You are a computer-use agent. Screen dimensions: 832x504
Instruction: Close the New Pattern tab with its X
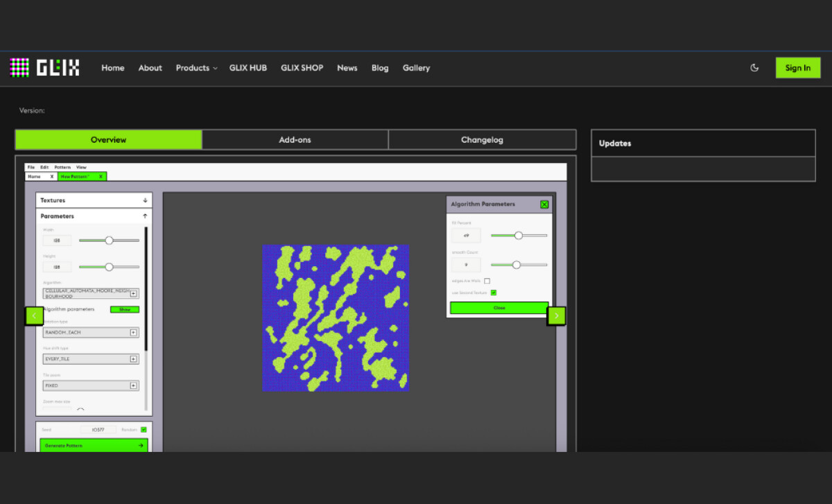point(101,176)
